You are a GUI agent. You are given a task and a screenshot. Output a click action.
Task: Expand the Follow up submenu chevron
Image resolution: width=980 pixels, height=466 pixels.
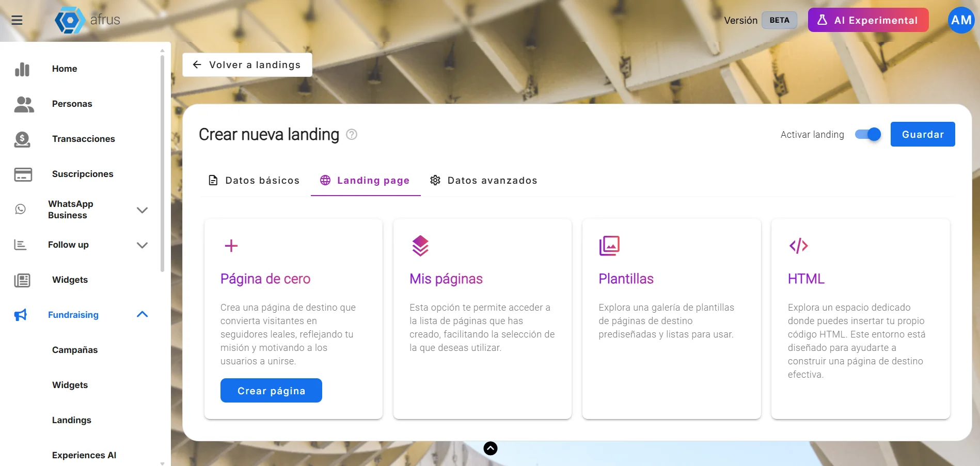[x=142, y=245]
